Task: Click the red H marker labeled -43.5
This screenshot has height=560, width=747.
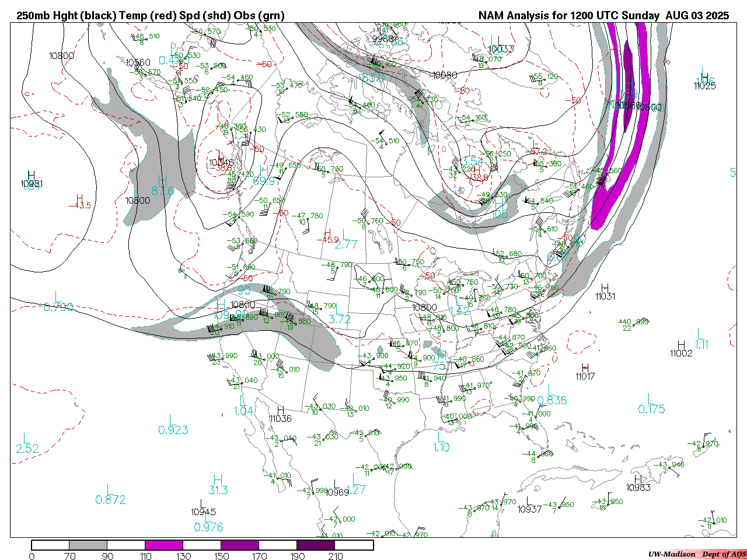Action: point(79,198)
